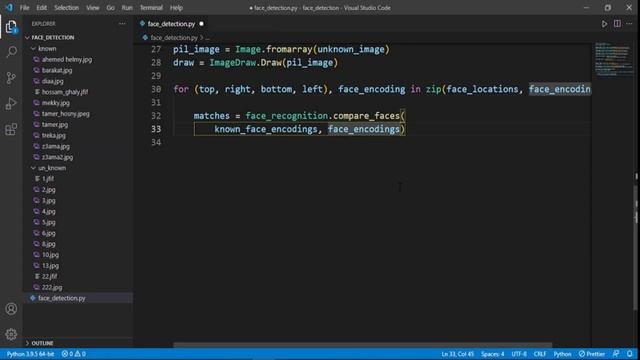Open barakat.jpg file
Screen dimensions: 640x360
[57, 70]
